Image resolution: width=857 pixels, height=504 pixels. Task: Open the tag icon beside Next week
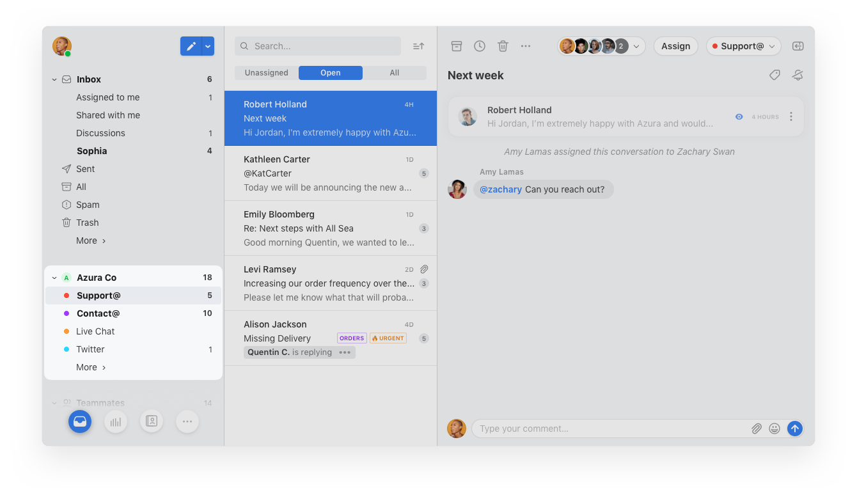(774, 75)
